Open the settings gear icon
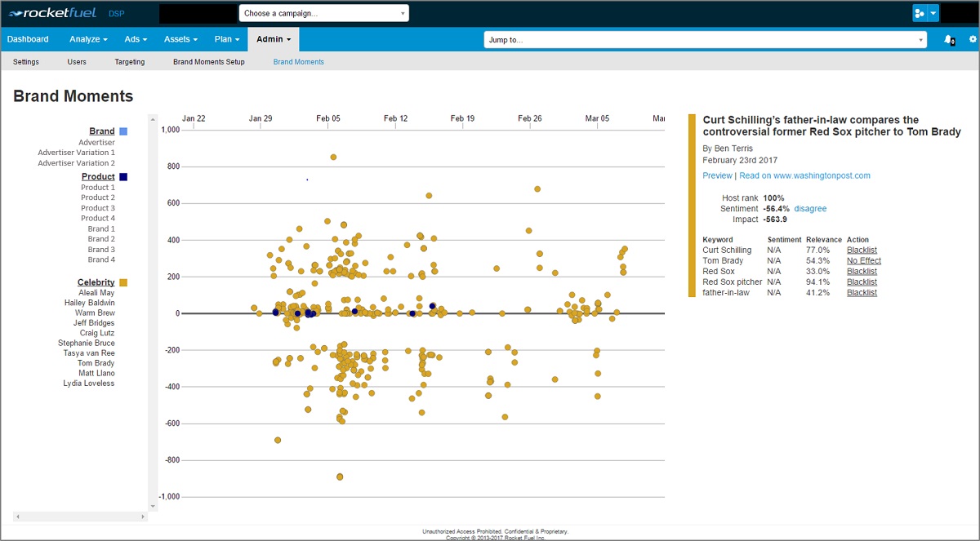 tap(972, 39)
